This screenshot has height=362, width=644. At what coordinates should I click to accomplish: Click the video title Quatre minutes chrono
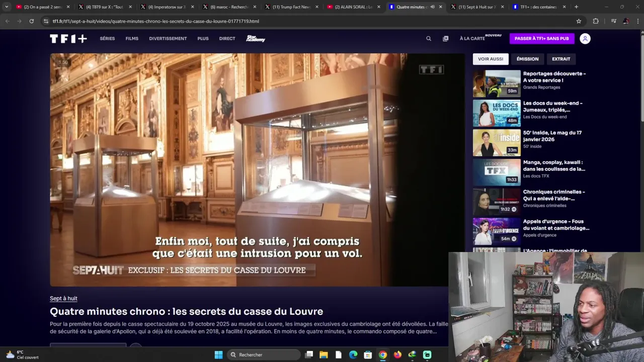186,312
